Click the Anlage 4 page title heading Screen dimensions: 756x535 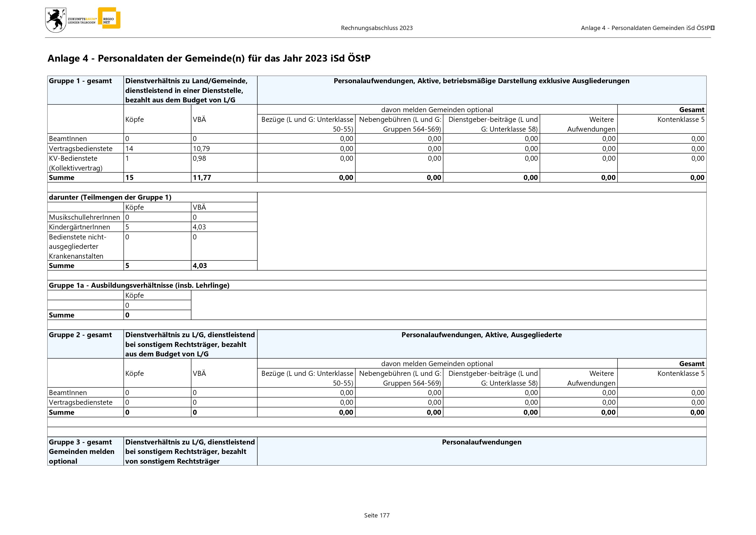(209, 58)
